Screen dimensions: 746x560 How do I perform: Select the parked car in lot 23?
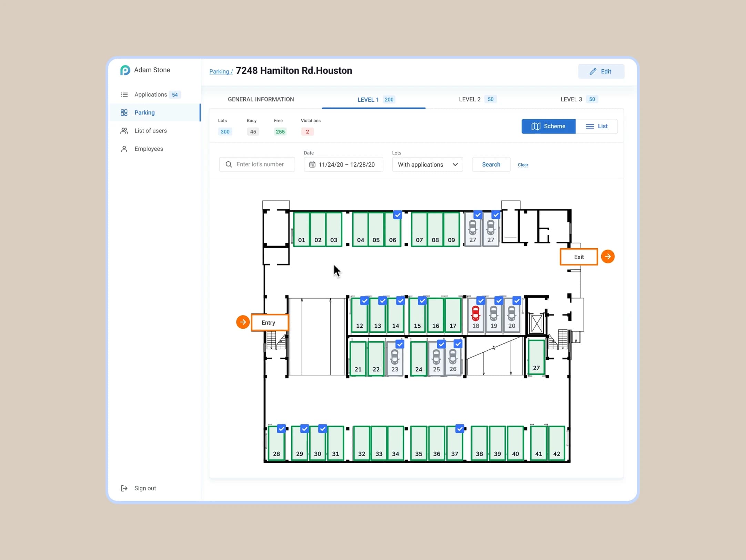coord(395,357)
